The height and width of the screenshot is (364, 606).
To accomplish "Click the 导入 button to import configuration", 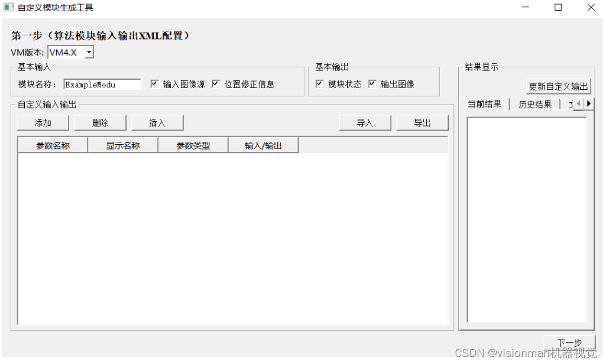I will pyautogui.click(x=365, y=122).
